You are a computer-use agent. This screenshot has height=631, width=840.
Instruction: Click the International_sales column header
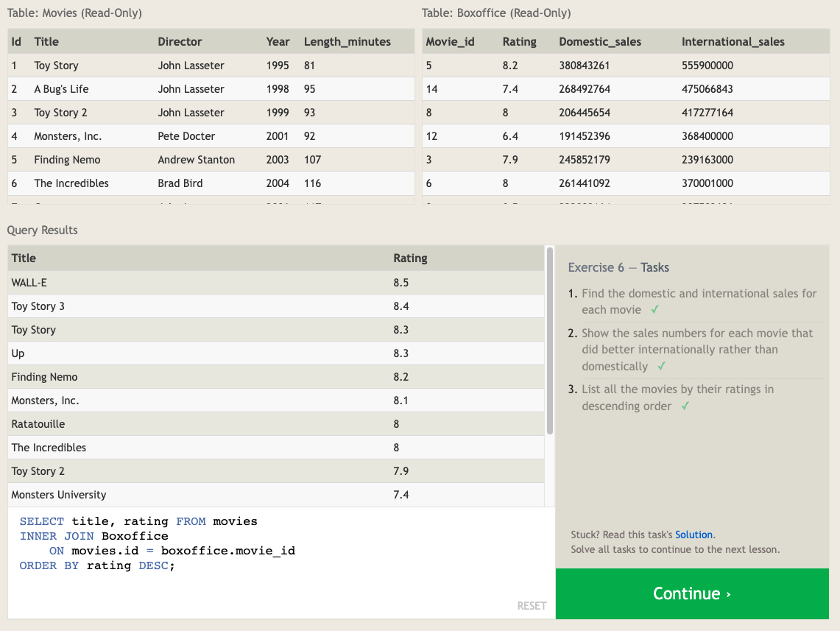click(x=733, y=42)
